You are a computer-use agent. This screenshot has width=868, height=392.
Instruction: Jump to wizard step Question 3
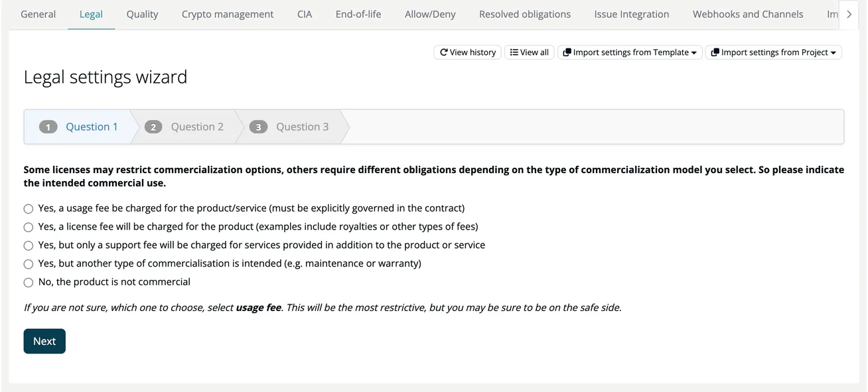click(x=289, y=127)
